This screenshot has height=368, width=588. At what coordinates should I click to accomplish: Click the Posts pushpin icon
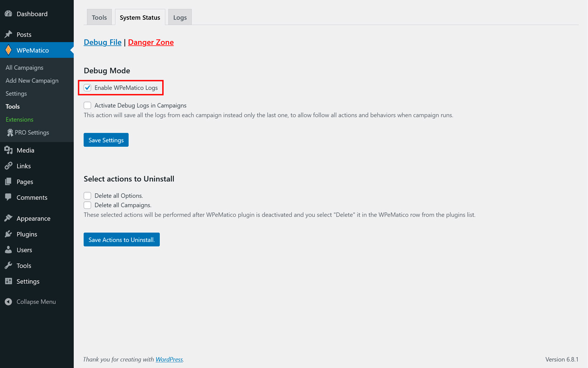[x=8, y=34]
